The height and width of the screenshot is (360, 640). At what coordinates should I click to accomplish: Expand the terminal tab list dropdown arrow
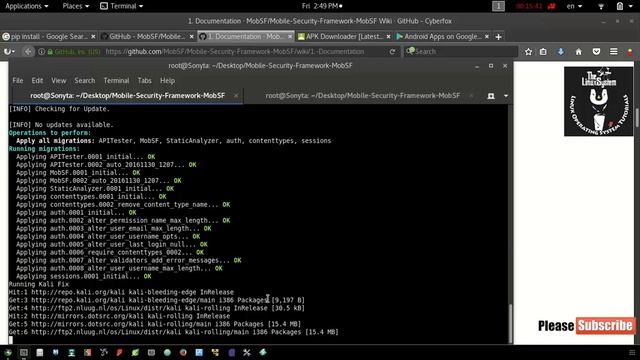pos(506,96)
